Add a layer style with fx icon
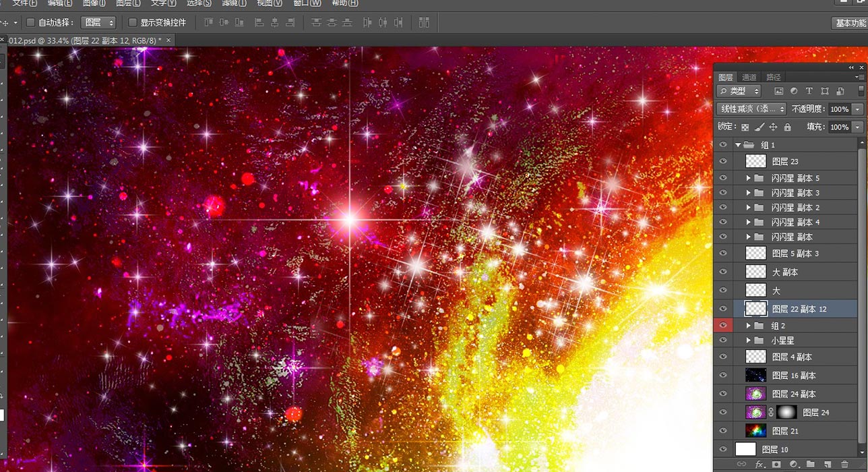This screenshot has height=472, width=868. coord(759,465)
